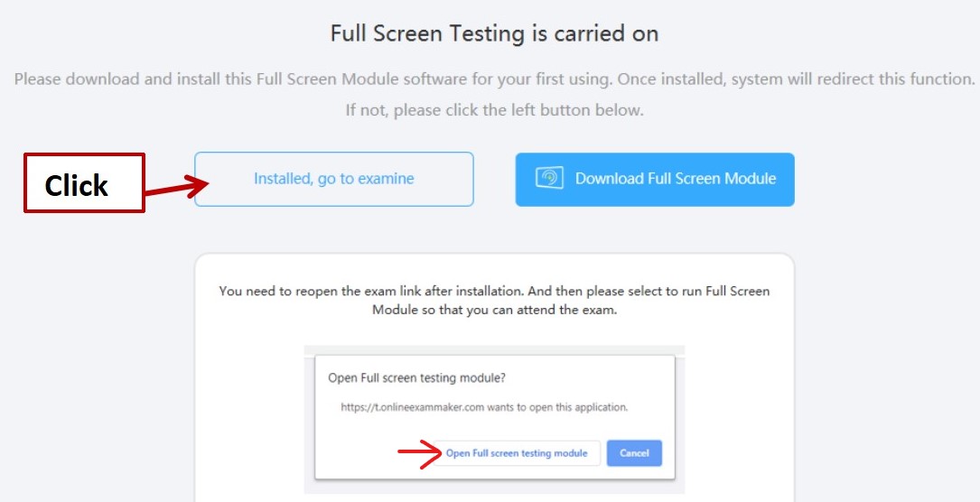Click the red-bordered "Click" annotation box
This screenshot has height=502, width=980.
point(84,183)
